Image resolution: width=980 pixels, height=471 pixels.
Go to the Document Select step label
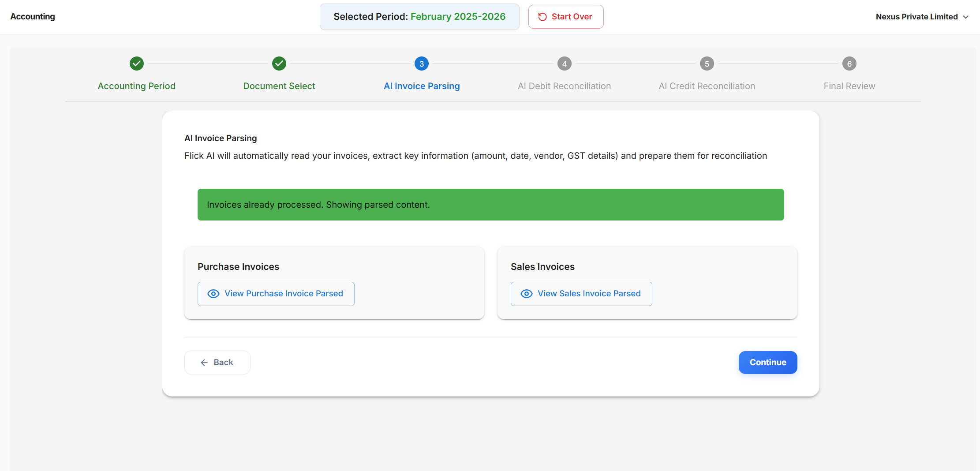click(x=279, y=86)
